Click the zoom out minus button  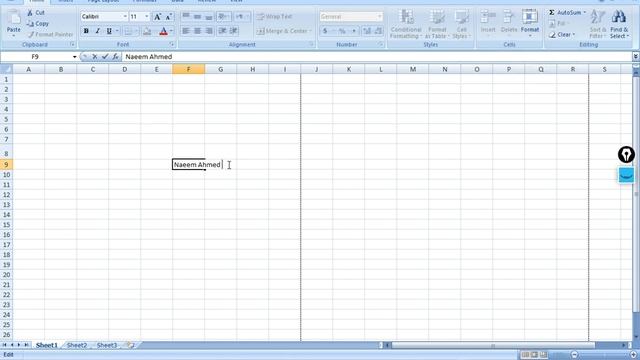[574, 355]
